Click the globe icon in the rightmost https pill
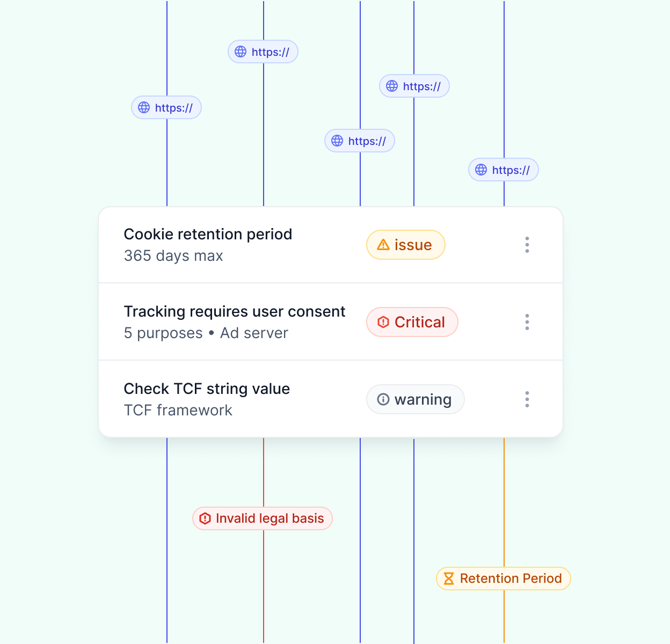The width and height of the screenshot is (670, 644). [481, 170]
